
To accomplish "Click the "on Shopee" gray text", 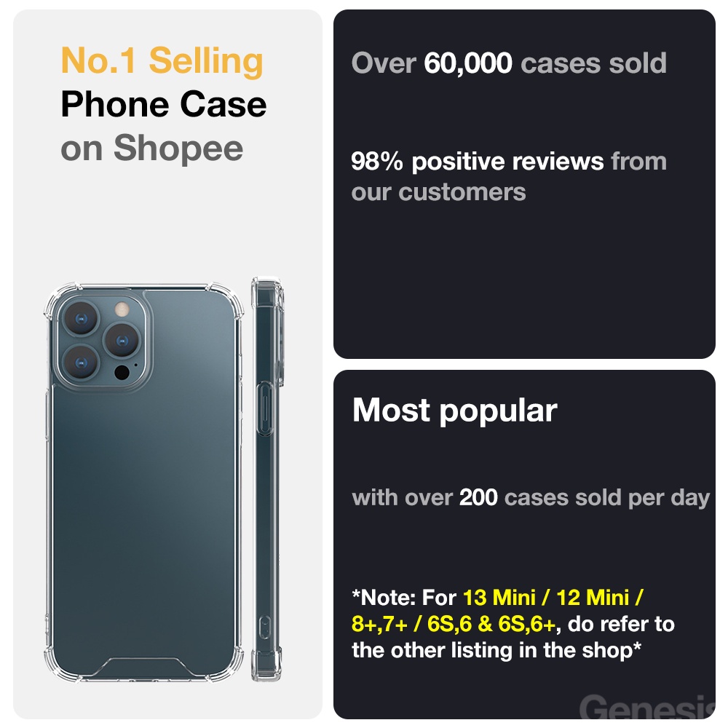I will click(x=151, y=149).
